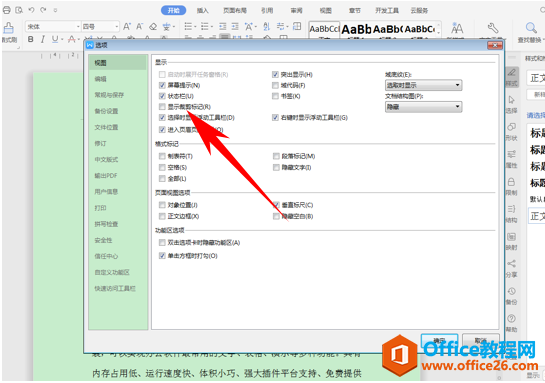Enable the 空格(S) checkbox
This screenshot has height=383, width=545.
pos(162,168)
